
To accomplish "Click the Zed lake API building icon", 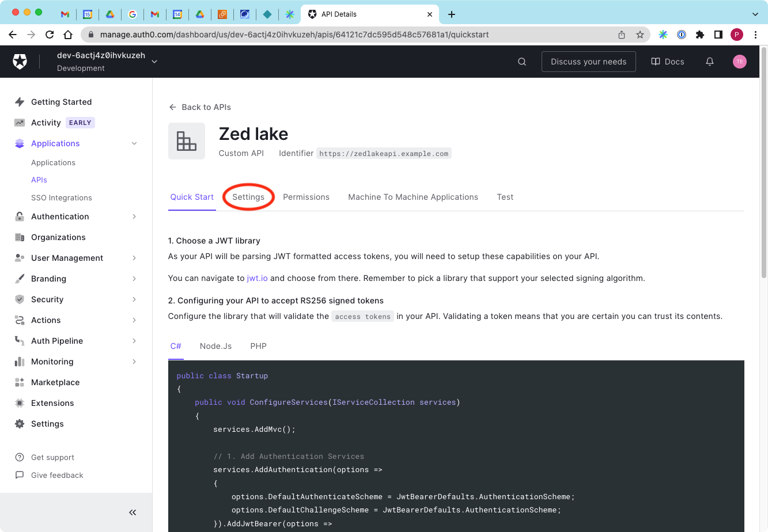I will (187, 141).
